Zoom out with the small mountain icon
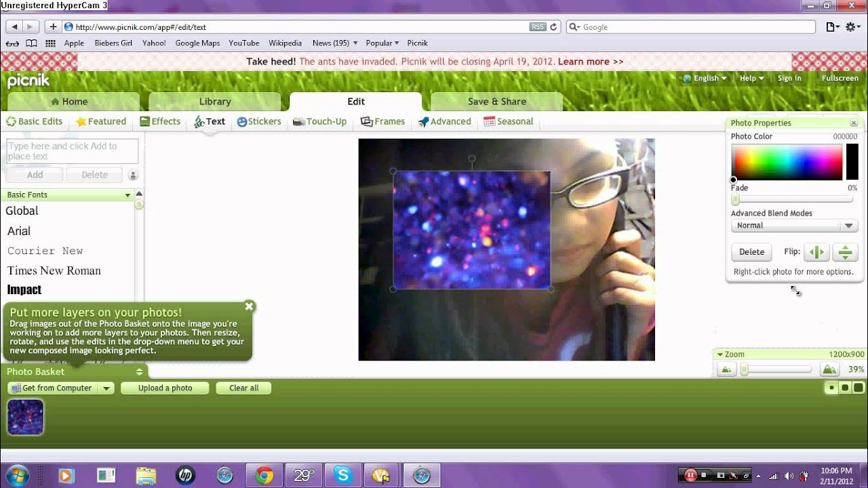 pyautogui.click(x=726, y=369)
